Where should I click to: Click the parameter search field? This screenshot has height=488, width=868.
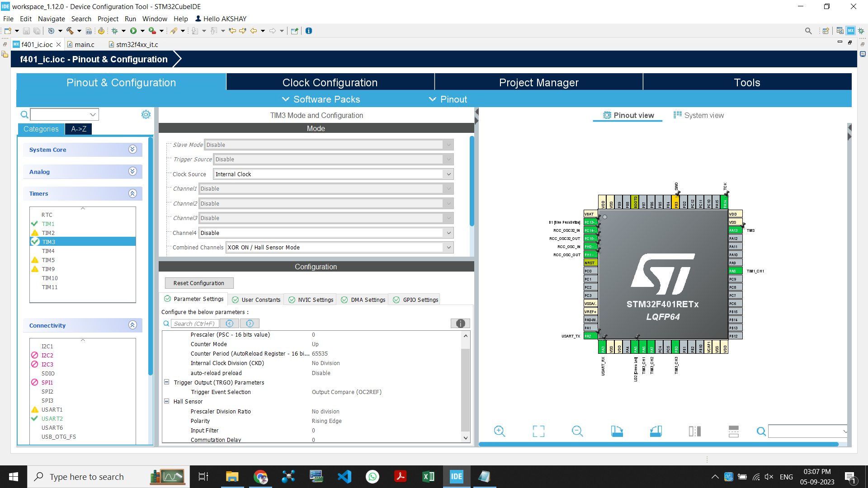(194, 323)
